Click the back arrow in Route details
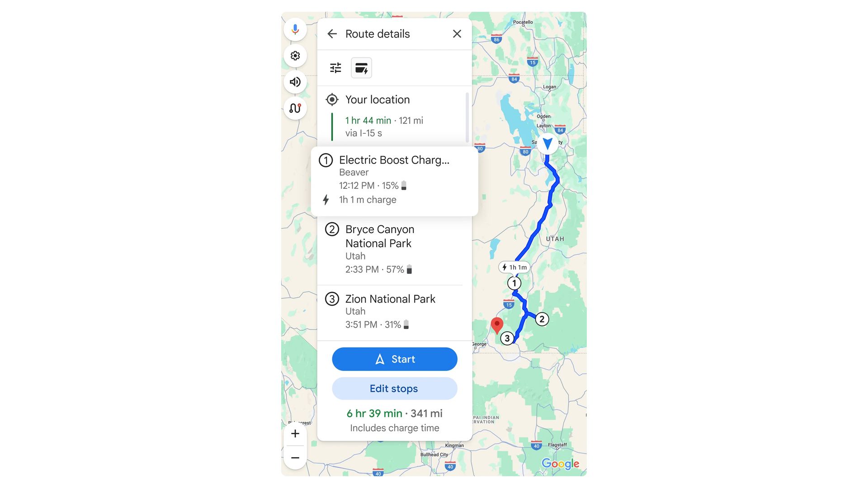The height and width of the screenshot is (488, 868). click(332, 33)
